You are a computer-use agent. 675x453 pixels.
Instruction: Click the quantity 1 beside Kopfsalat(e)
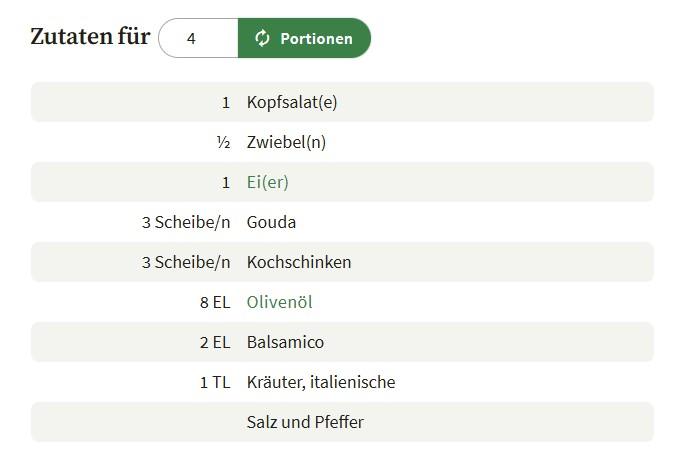pyautogui.click(x=226, y=102)
